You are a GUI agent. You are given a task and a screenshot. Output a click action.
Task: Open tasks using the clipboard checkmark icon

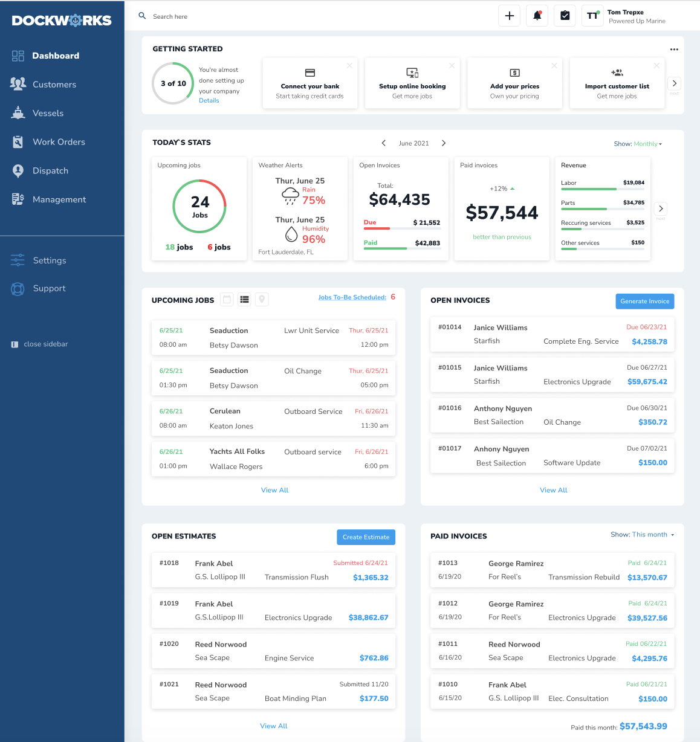point(565,15)
